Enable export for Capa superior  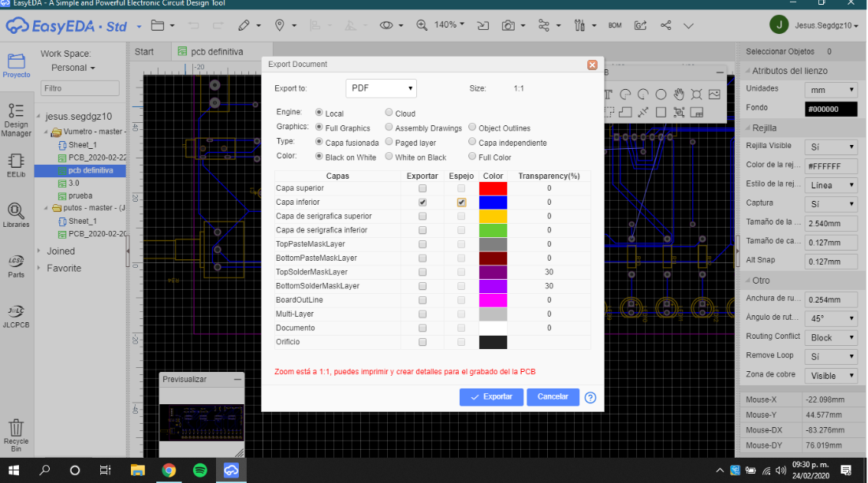pyautogui.click(x=423, y=189)
